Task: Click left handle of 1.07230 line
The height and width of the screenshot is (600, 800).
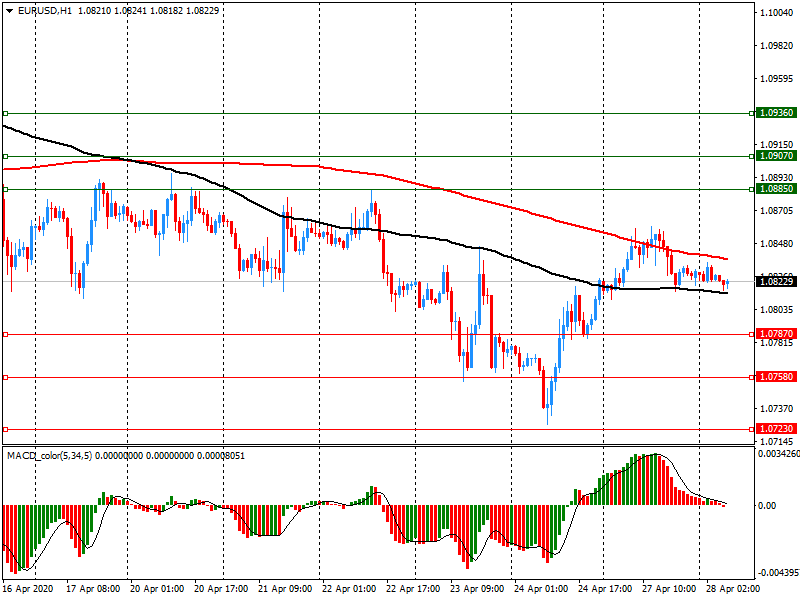Action: [x=6, y=430]
